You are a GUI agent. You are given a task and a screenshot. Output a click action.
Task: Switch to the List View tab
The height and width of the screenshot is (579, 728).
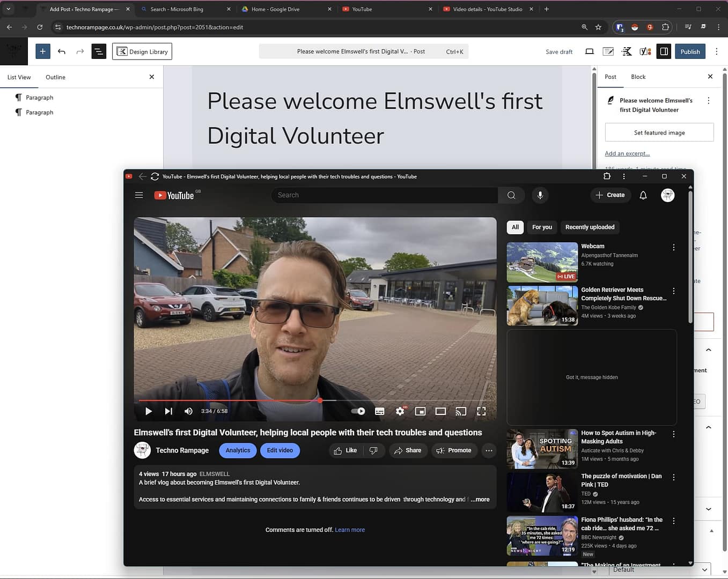[19, 77]
